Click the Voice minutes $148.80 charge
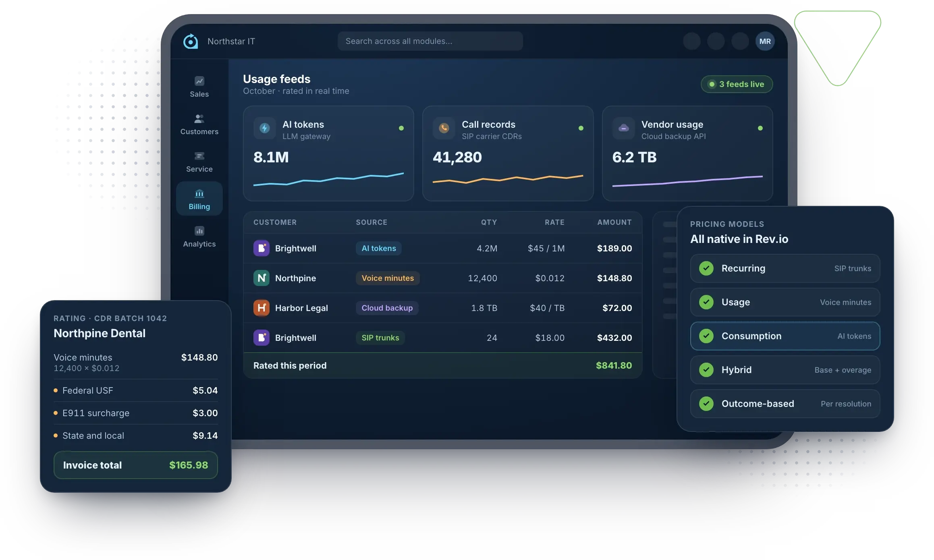The width and height of the screenshot is (934, 560). 199,357
